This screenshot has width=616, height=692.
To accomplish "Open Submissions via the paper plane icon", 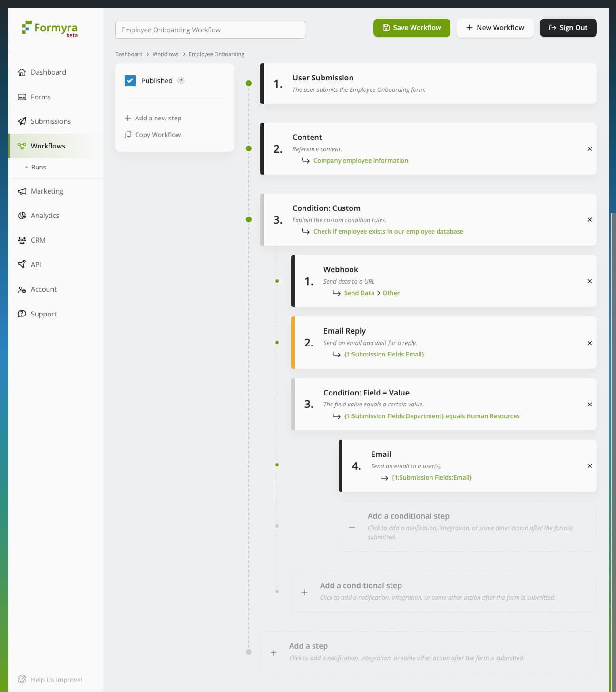I will (x=22, y=121).
